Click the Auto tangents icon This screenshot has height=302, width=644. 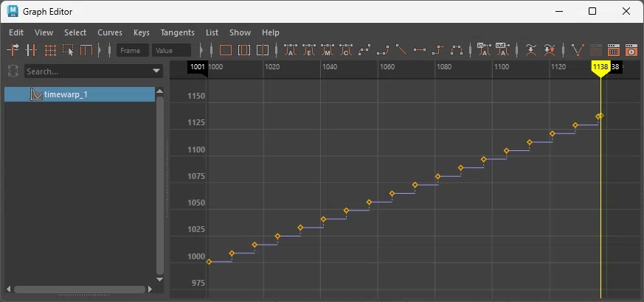tap(291, 50)
